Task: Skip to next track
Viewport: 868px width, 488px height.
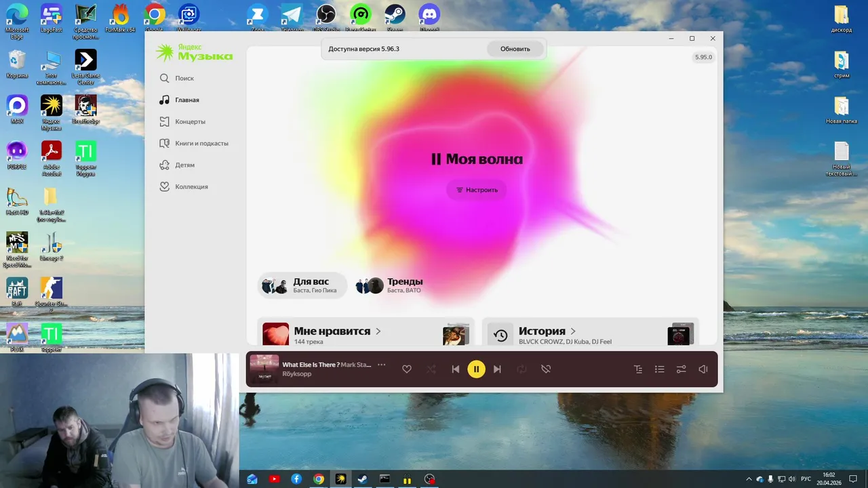Action: pos(497,369)
